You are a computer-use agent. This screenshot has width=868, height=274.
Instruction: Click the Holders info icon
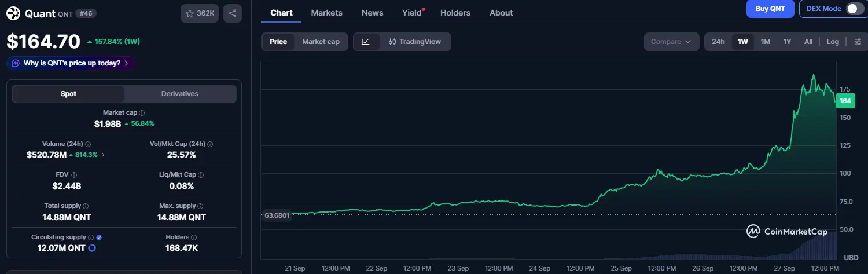pos(194,237)
